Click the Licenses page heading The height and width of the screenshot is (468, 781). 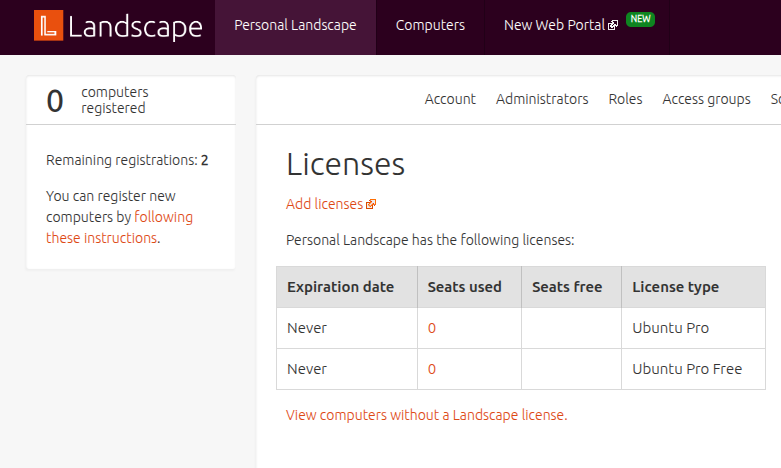tap(345, 164)
